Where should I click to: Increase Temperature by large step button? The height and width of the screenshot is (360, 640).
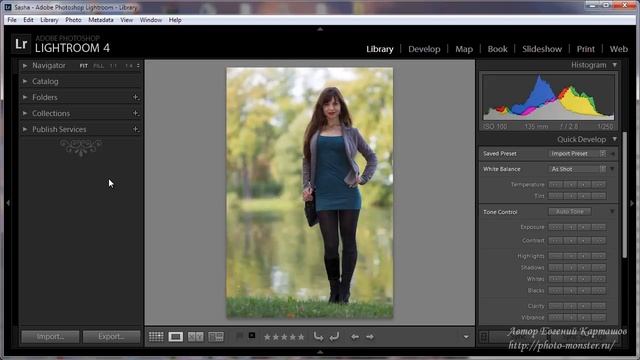599,184
